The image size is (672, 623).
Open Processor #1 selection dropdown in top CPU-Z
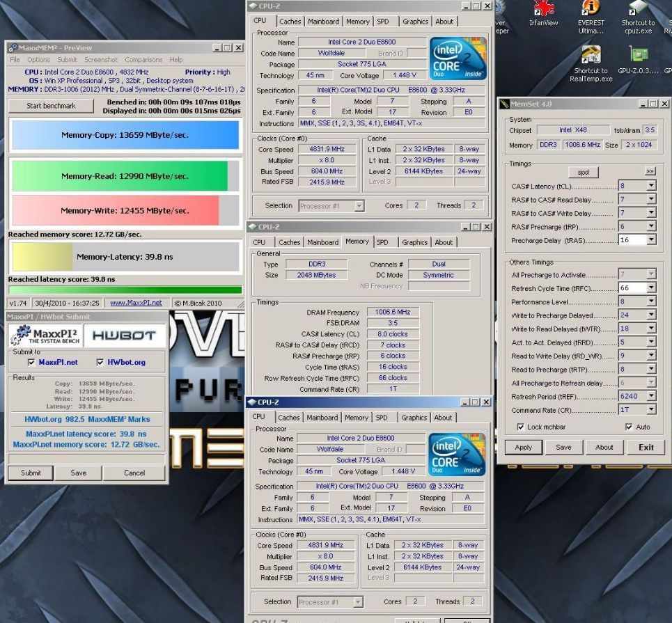pos(359,206)
